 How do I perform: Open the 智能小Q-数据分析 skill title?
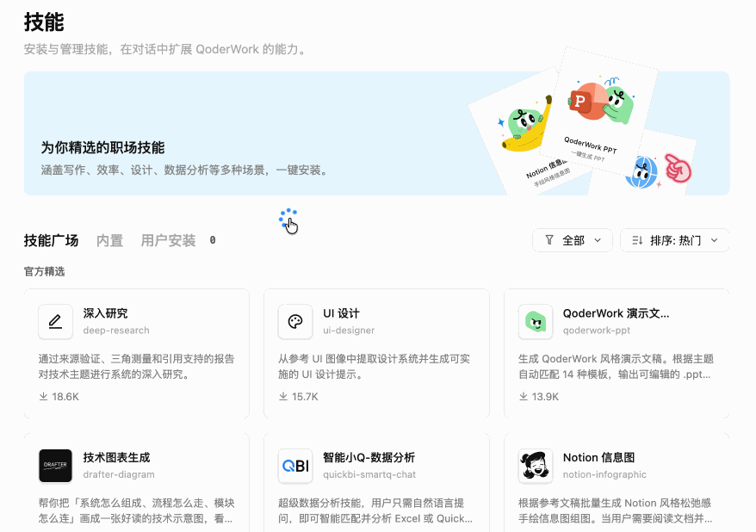[369, 457]
